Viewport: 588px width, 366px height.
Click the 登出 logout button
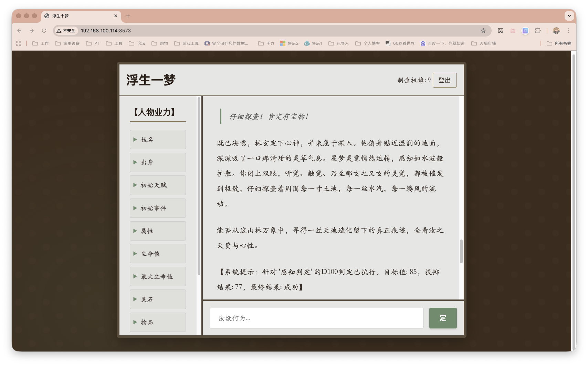444,80
